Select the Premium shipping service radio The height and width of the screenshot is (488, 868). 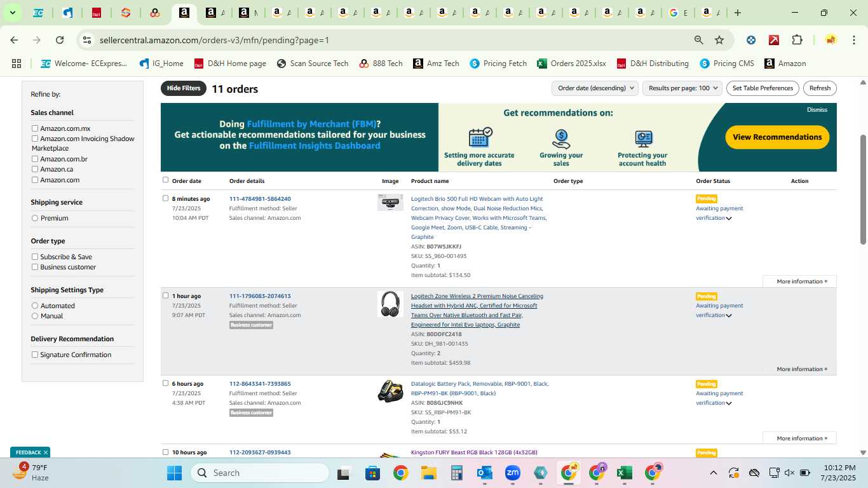point(35,218)
